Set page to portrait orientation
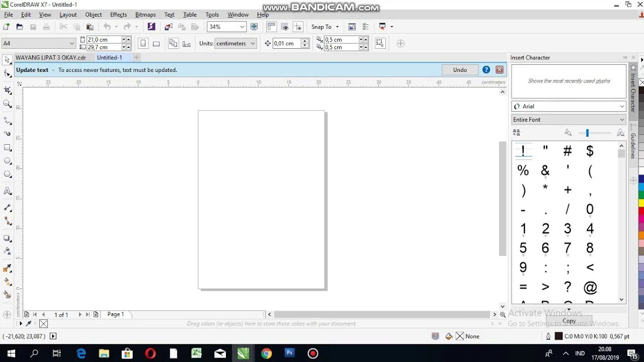Viewport: 644px width, 362px height. (x=143, y=43)
